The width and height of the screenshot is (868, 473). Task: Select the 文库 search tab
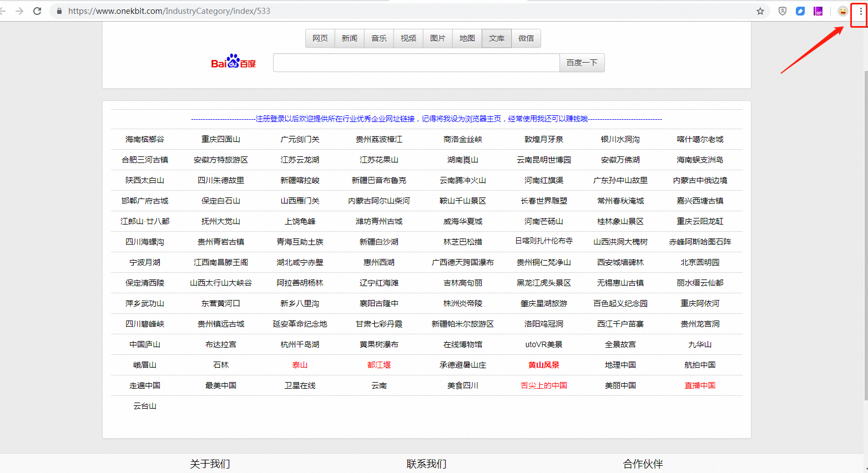(497, 38)
